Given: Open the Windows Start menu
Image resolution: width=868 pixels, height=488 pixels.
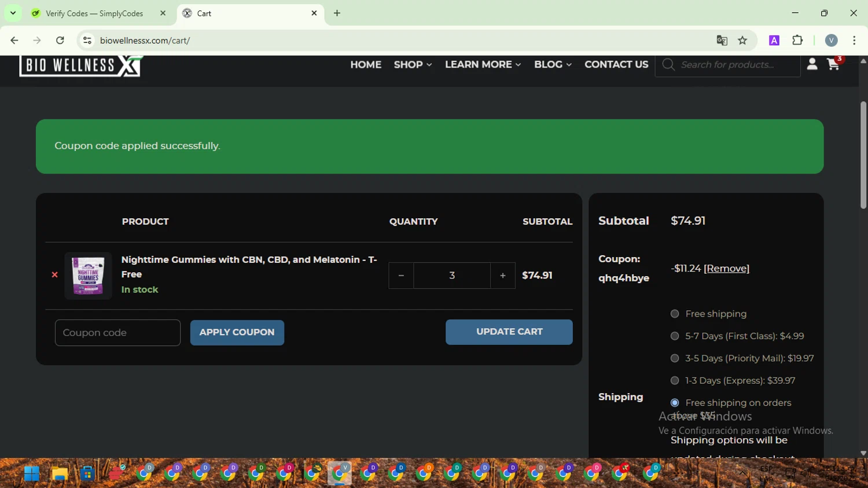Looking at the screenshot, I should click(32, 474).
